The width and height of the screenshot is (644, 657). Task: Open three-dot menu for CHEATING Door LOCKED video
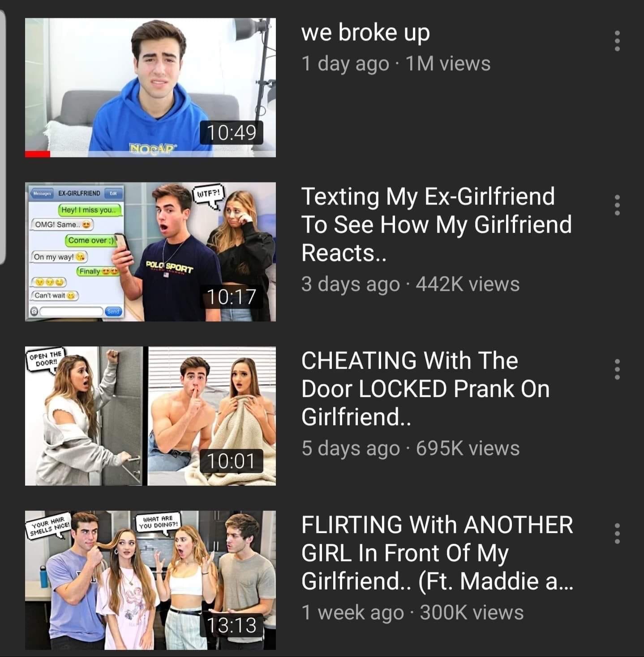[x=617, y=369]
